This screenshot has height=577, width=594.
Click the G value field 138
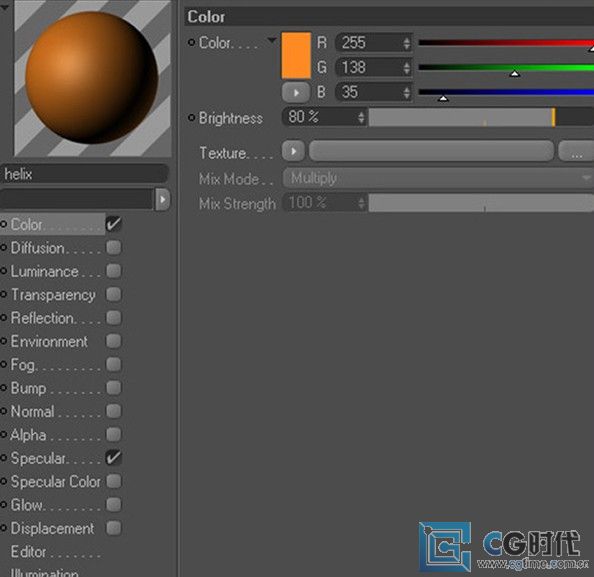coord(369,67)
